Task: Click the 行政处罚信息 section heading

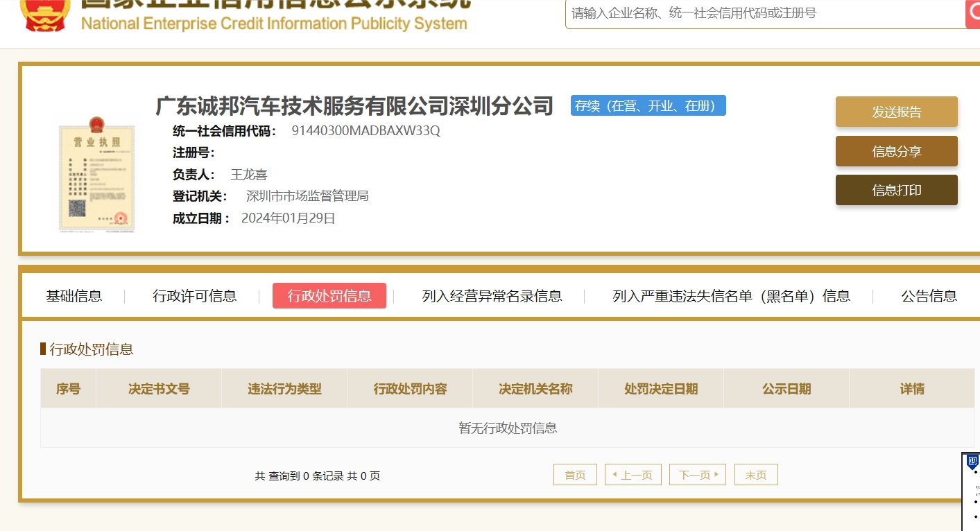Action: [x=91, y=349]
